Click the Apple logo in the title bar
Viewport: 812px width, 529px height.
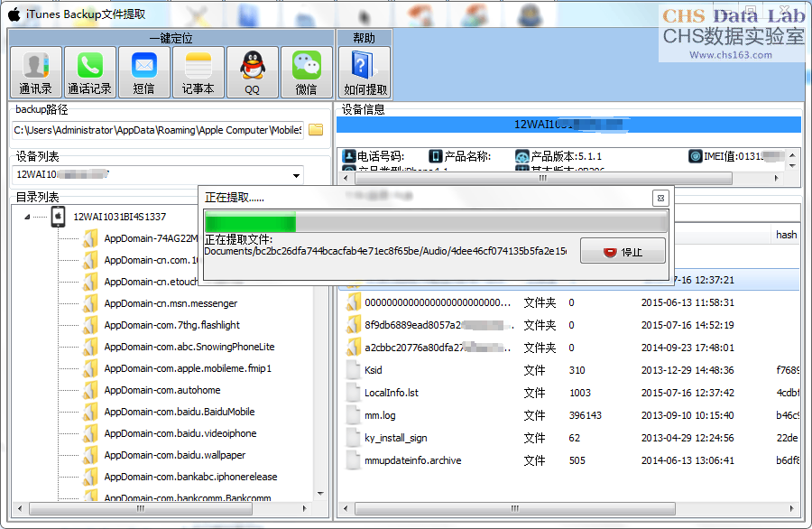[14, 14]
